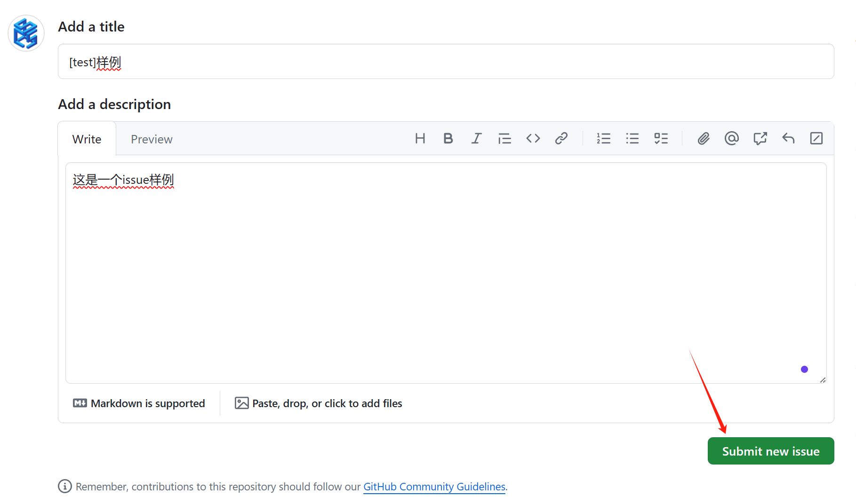Select the Write tab

tap(87, 140)
